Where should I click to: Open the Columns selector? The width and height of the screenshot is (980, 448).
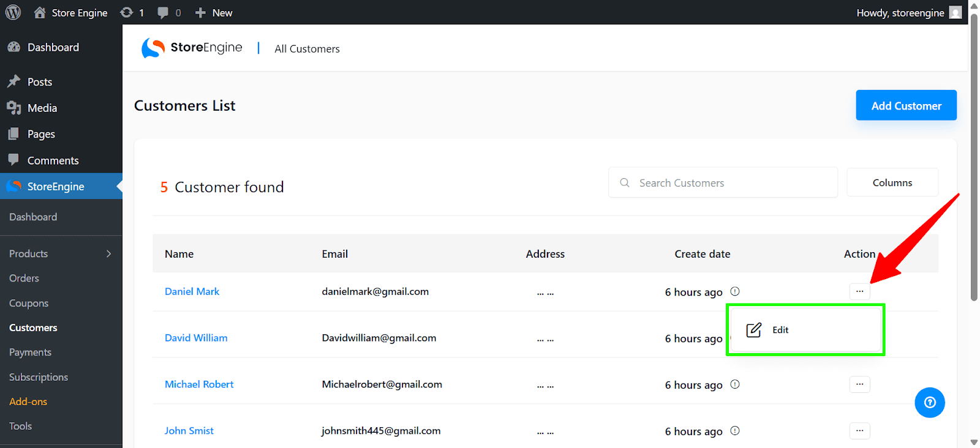tap(892, 182)
